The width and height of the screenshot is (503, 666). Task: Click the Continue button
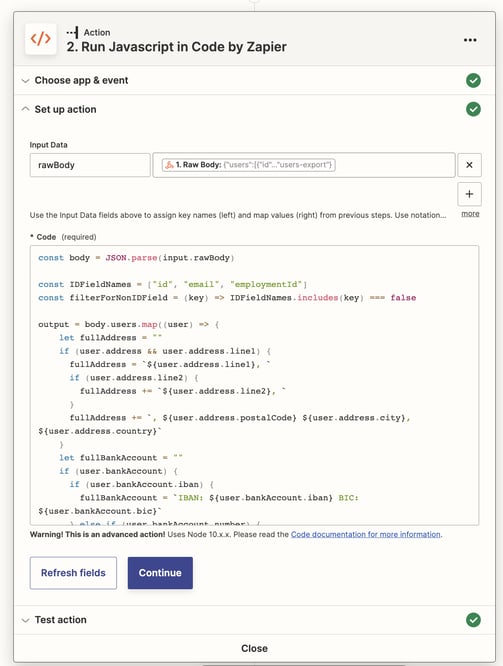(x=160, y=573)
